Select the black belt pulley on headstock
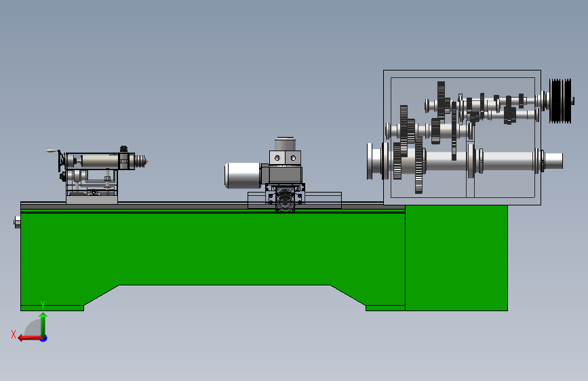 (560, 100)
